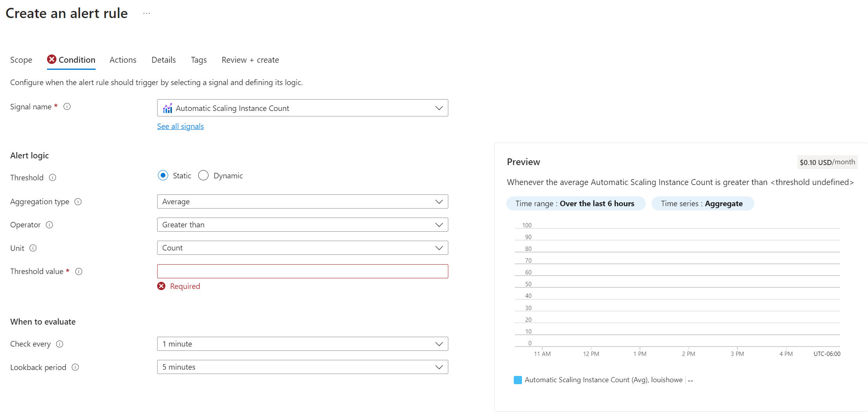Click the $0.10 USD/month cost label
The width and height of the screenshot is (868, 412).
pos(827,162)
